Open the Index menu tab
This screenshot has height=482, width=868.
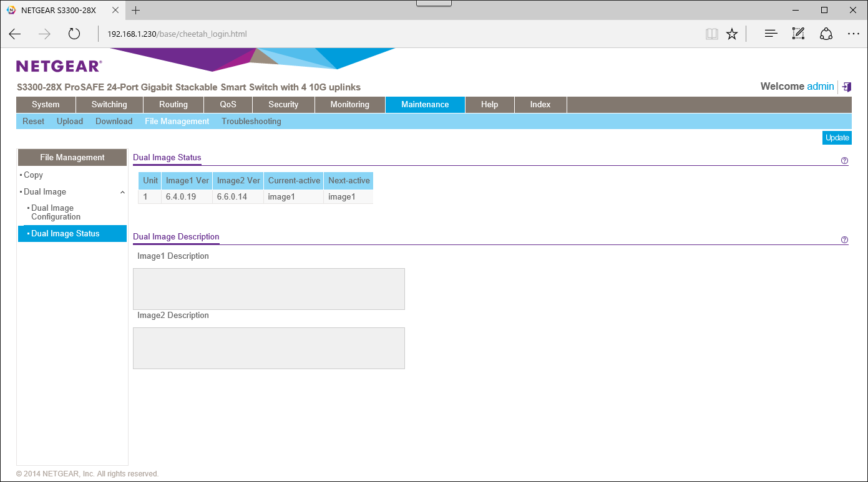(540, 105)
